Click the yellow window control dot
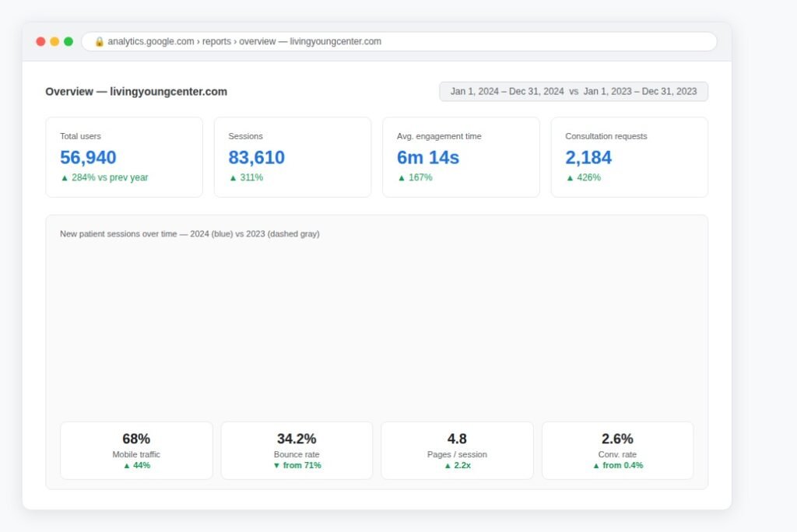Image resolution: width=797 pixels, height=532 pixels. click(x=54, y=42)
